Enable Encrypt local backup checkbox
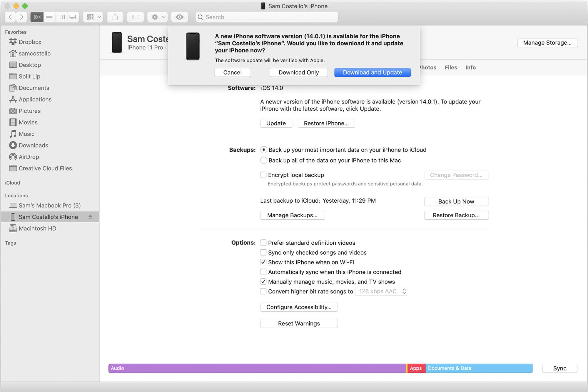Screen dimensions: 588x392 (263, 175)
